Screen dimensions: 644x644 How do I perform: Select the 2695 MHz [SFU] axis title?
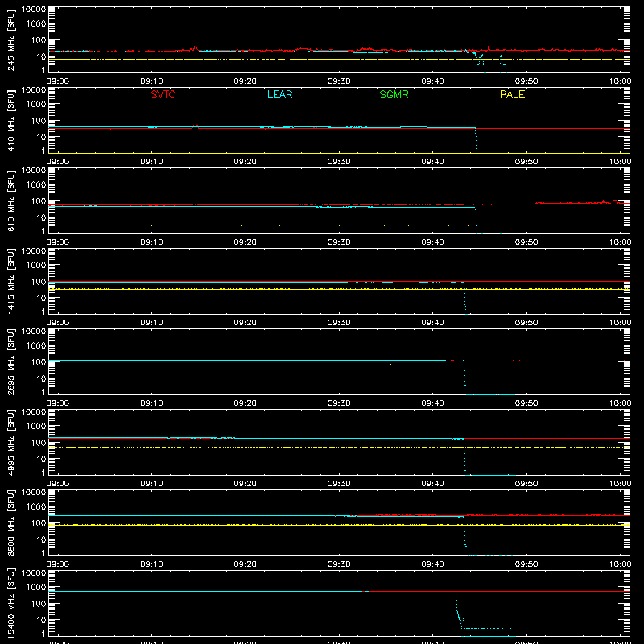(10, 362)
